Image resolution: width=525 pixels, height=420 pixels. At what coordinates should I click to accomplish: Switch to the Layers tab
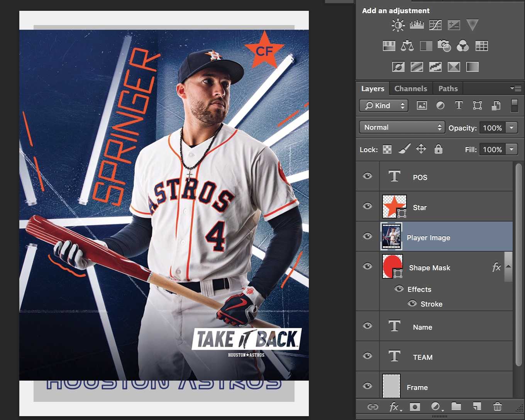click(373, 88)
